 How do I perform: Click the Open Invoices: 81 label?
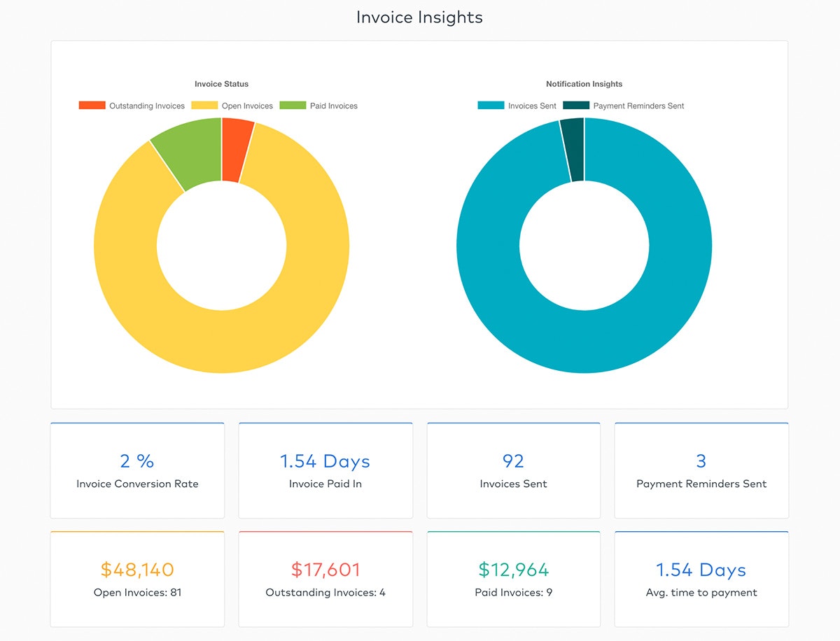[137, 592]
